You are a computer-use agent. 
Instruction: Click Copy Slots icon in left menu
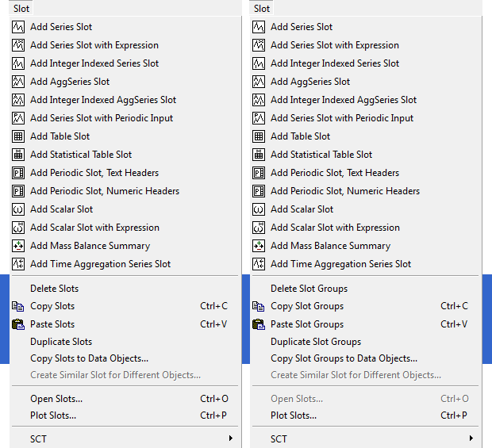tap(18, 306)
